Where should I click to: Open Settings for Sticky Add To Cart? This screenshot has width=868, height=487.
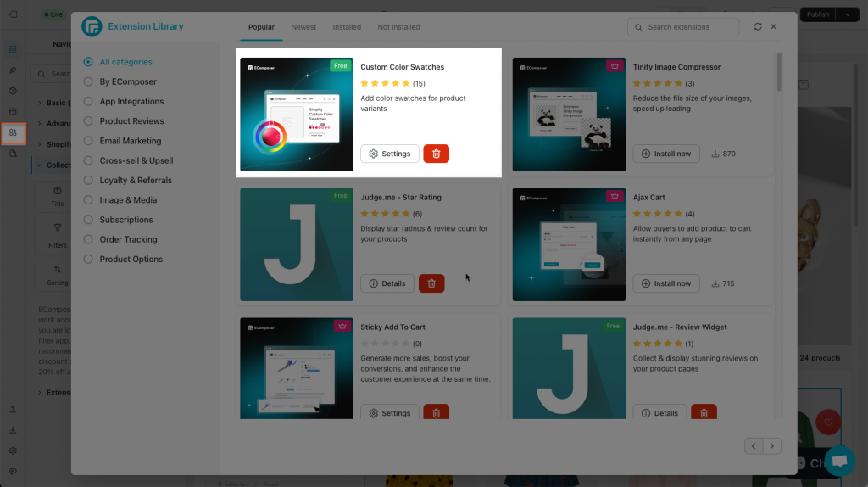click(x=390, y=412)
